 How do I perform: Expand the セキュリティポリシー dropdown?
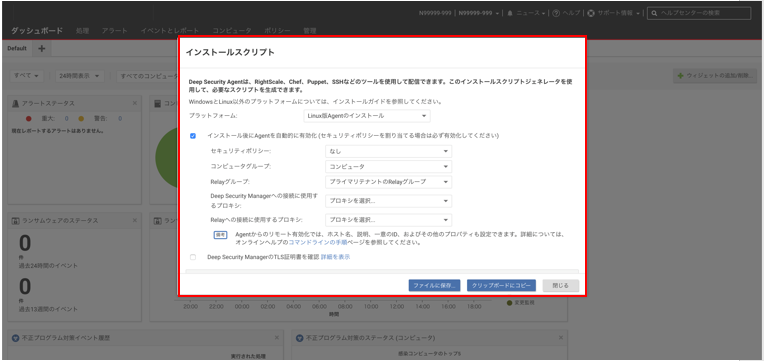388,152
